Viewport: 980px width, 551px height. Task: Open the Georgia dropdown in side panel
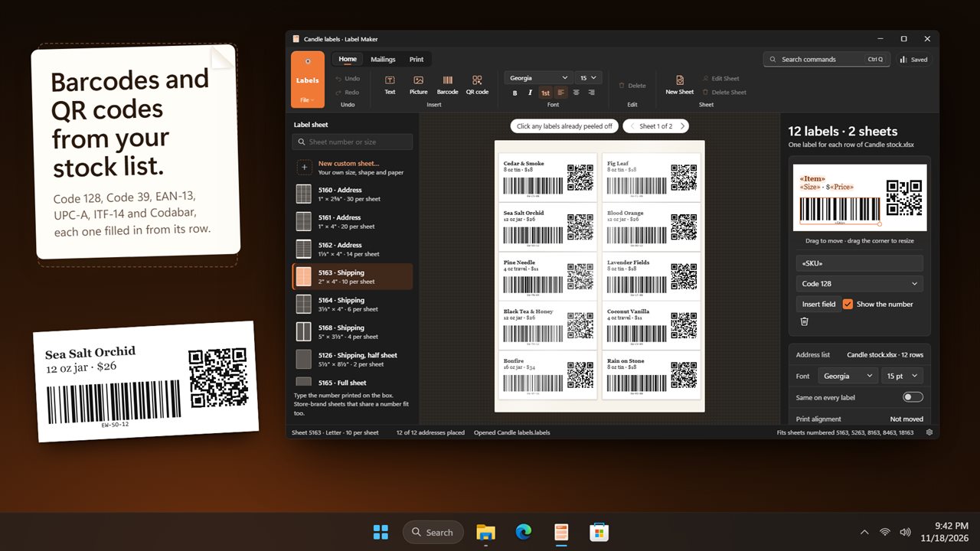point(848,376)
